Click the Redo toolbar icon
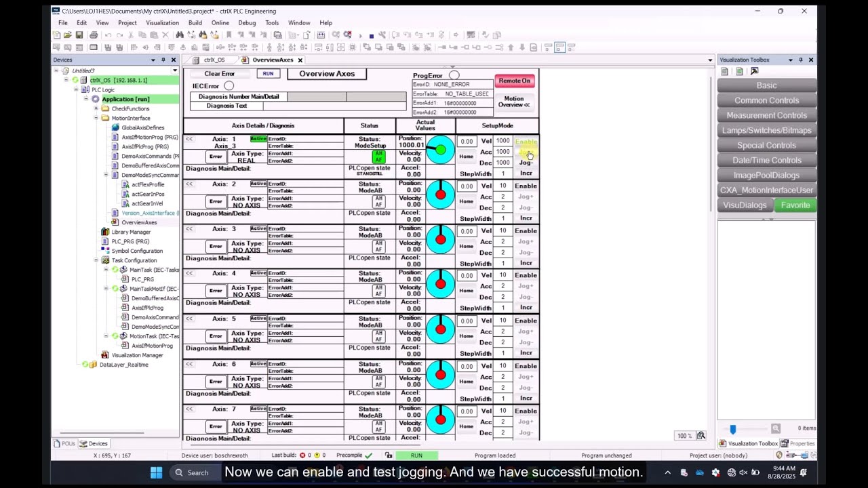This screenshot has height=488, width=868. (120, 35)
